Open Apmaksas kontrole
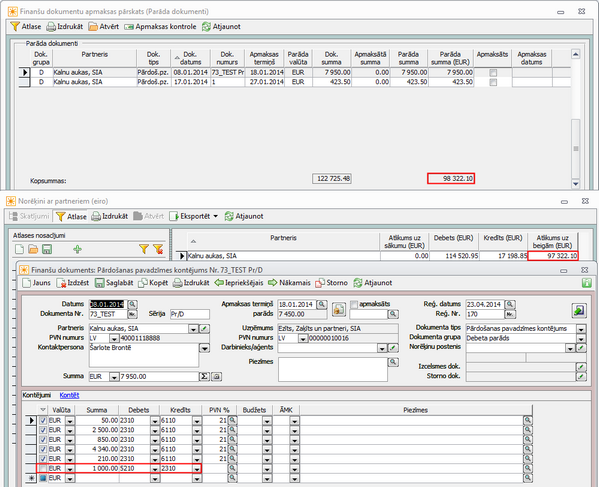The height and width of the screenshot is (487, 599). [x=160, y=27]
